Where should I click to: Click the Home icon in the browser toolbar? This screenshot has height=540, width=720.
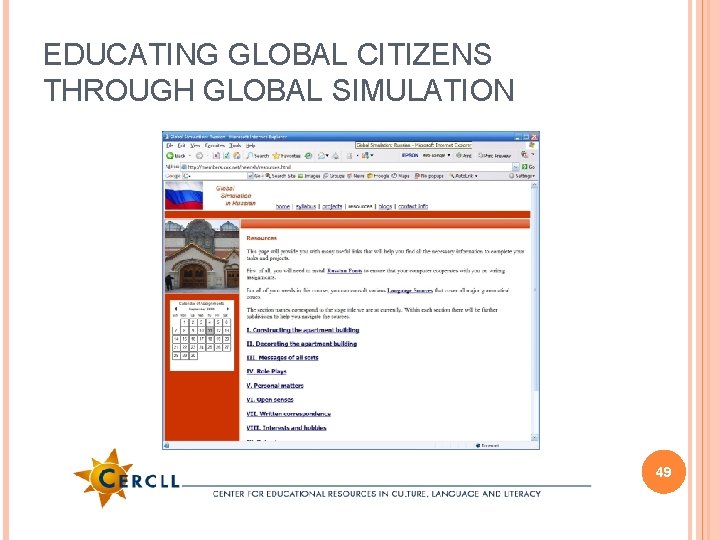click(x=237, y=156)
